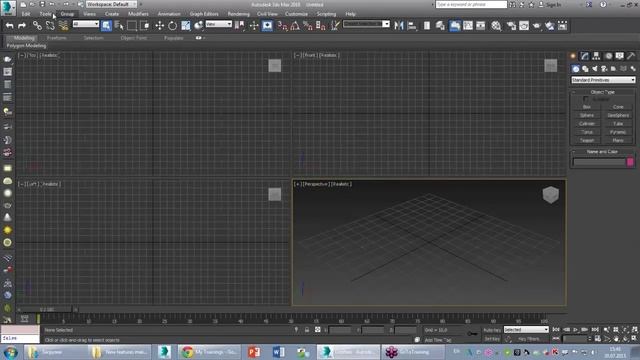Enable the AutoGrid checkbox

tap(586, 99)
